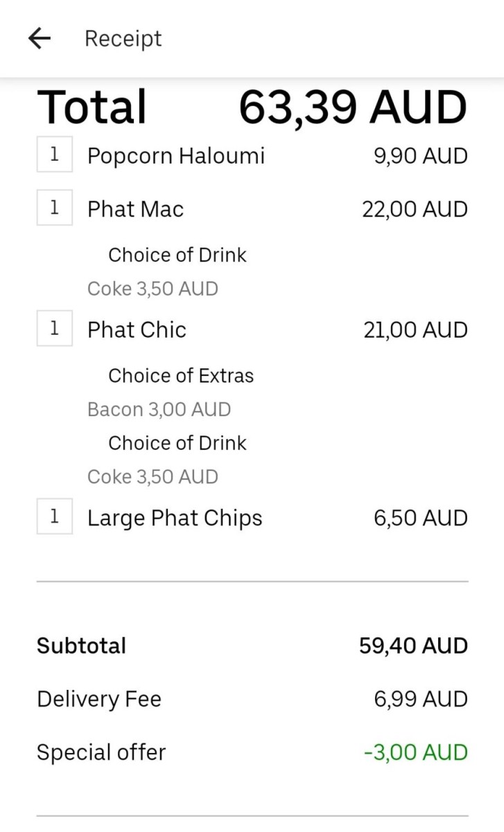Click the green -3,00 AUD discount
The image size is (504, 832).
point(415,752)
